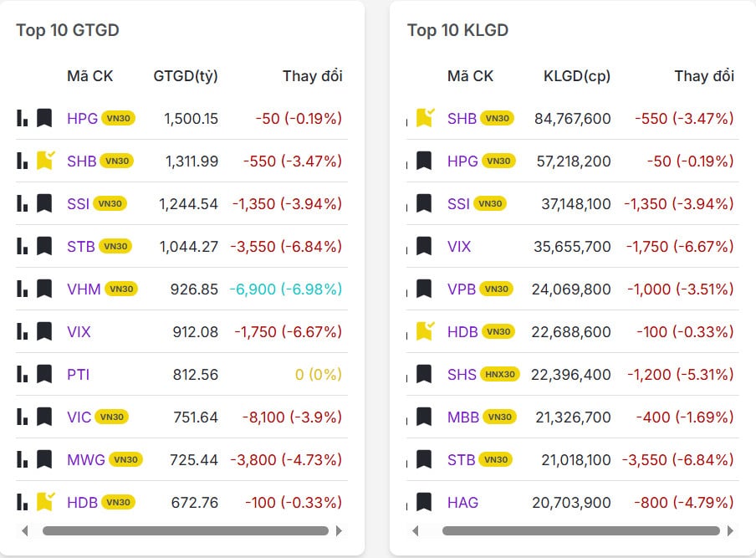Toggle the checked HDB bookmark in GTGD table

coord(43,502)
